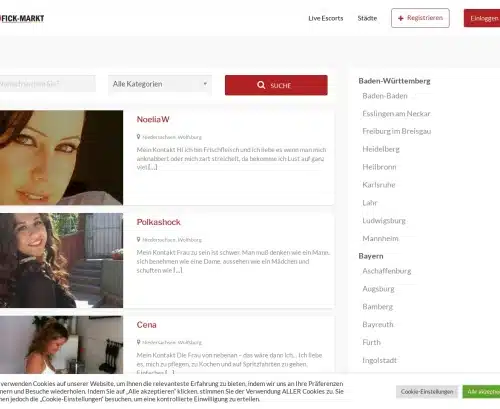Open the NoeliaW profile title link
500x409 pixels.
(153, 119)
